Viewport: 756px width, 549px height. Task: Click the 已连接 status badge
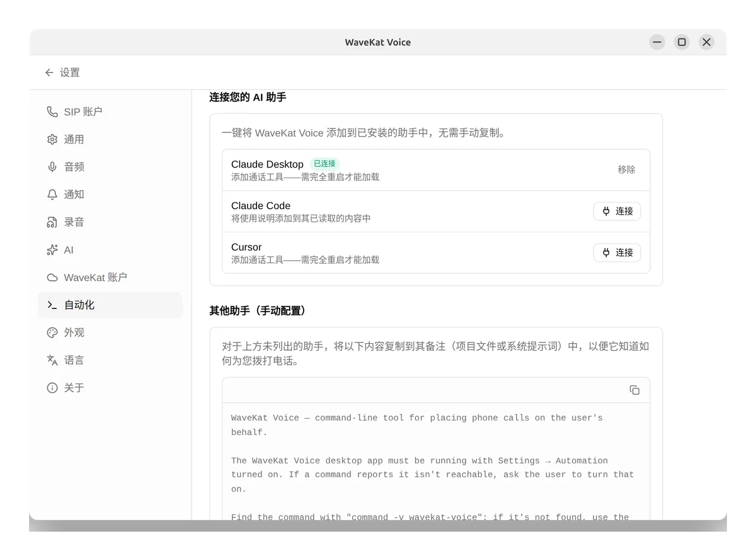324,164
